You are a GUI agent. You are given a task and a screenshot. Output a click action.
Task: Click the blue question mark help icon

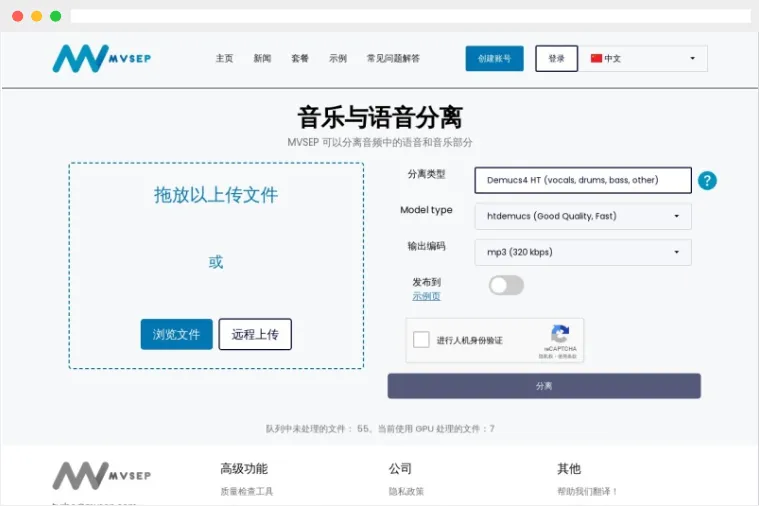click(707, 180)
